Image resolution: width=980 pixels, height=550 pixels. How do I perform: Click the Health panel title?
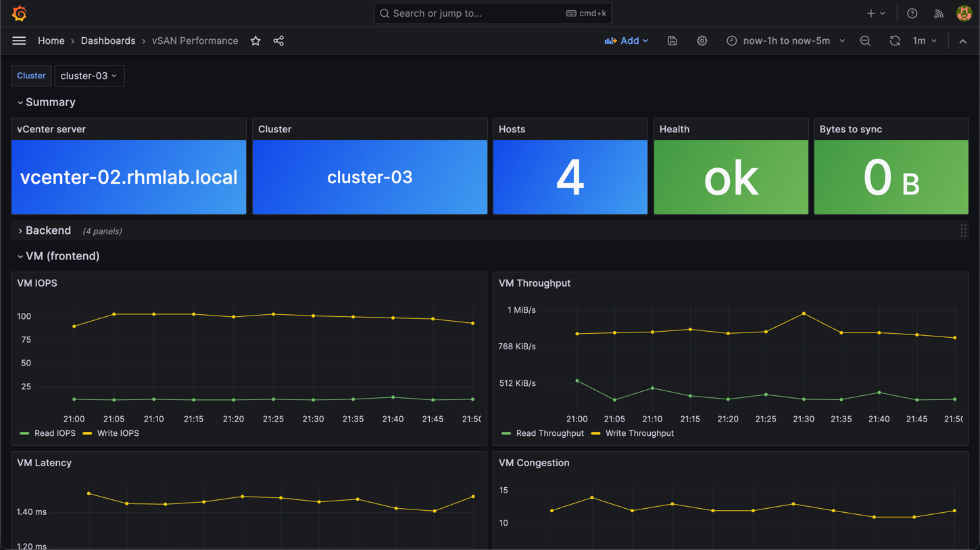675,130
